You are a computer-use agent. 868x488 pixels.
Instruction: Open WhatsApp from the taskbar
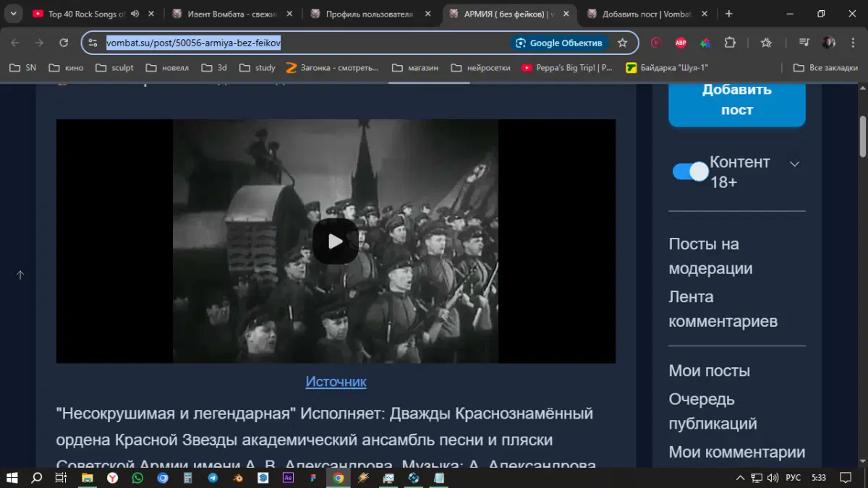coord(137,478)
